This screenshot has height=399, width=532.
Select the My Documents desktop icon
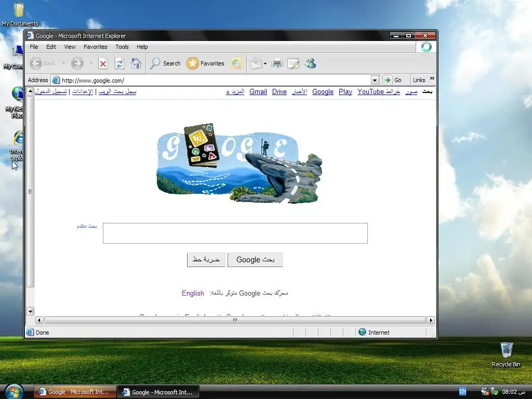click(x=19, y=14)
